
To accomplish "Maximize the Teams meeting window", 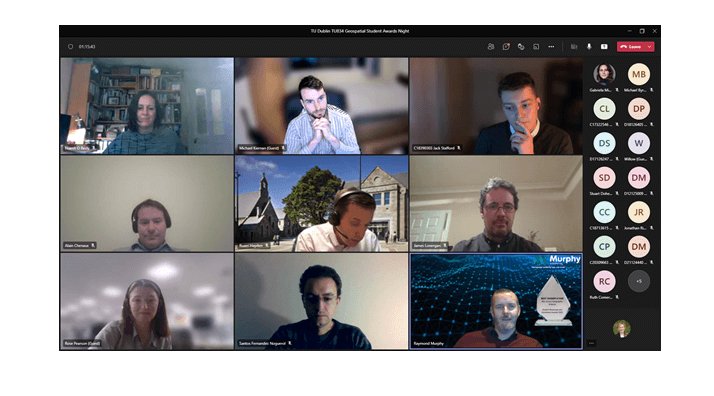I will [x=642, y=31].
